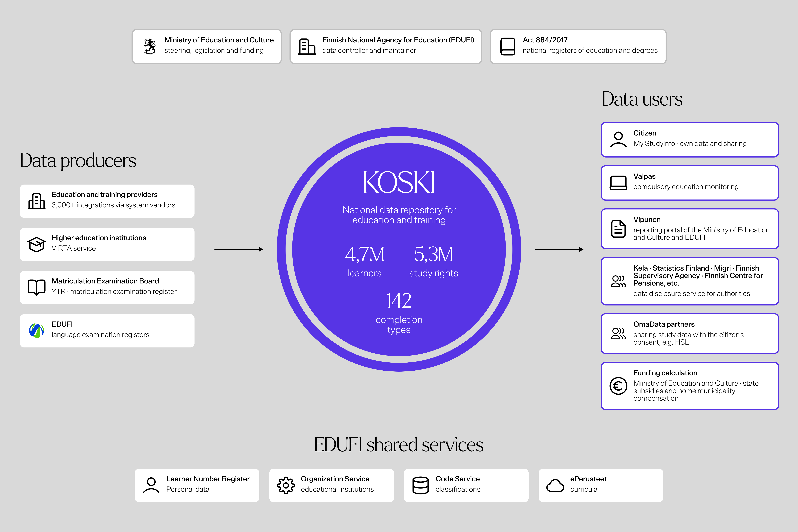This screenshot has width=798, height=532.
Task: Click the building icon for Education and training providers
Action: pos(37,201)
